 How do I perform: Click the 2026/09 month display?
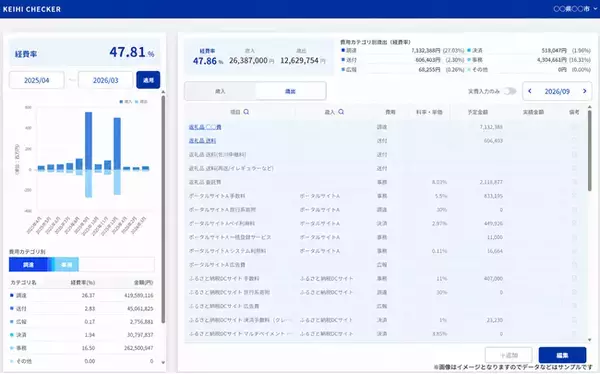pos(557,91)
